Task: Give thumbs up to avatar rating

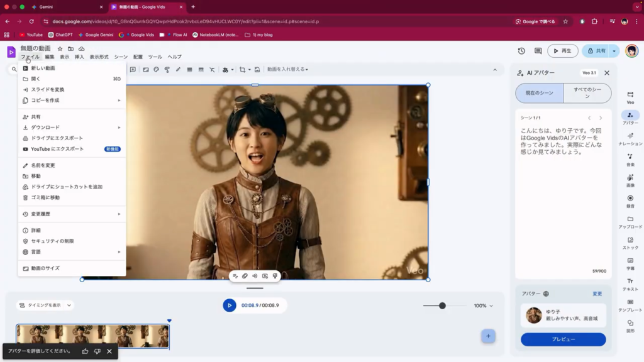Action: pyautogui.click(x=85, y=351)
